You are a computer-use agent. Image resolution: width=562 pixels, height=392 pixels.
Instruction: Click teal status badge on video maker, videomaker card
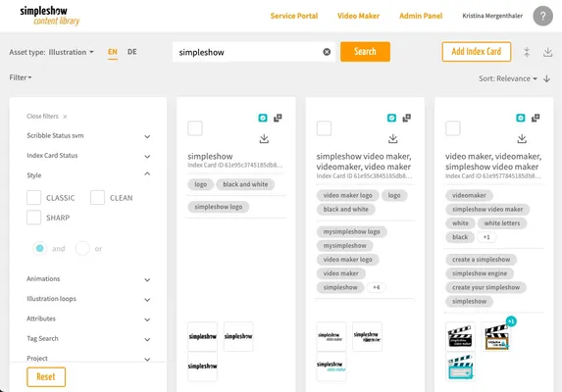coord(521,118)
